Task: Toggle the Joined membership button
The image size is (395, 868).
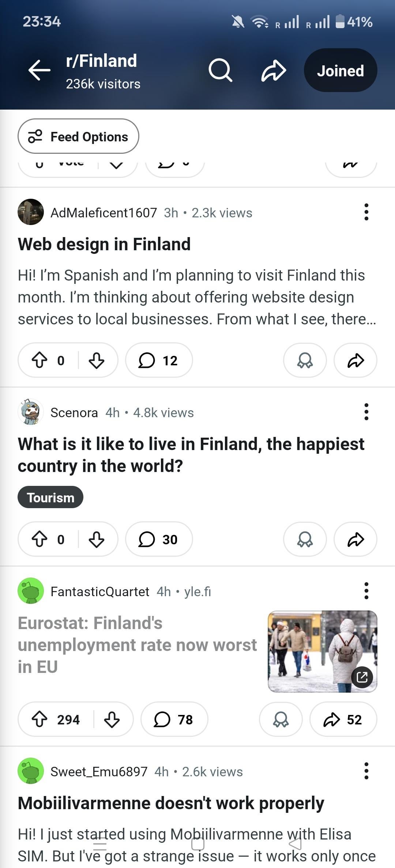Action: (340, 71)
